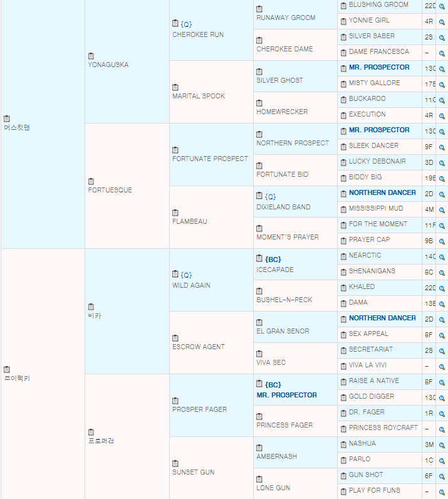Open the clipboard icon above MARITAL SPOOK
The image size is (448, 499).
(175, 87)
